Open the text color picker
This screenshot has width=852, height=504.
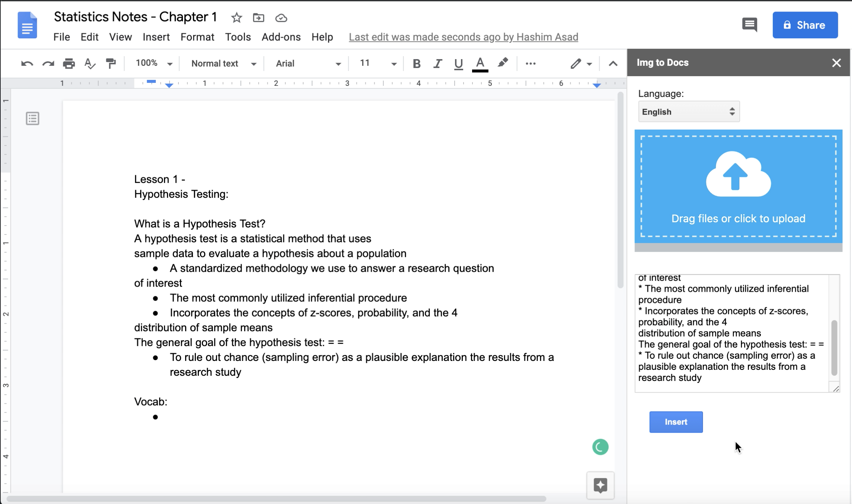click(x=480, y=64)
